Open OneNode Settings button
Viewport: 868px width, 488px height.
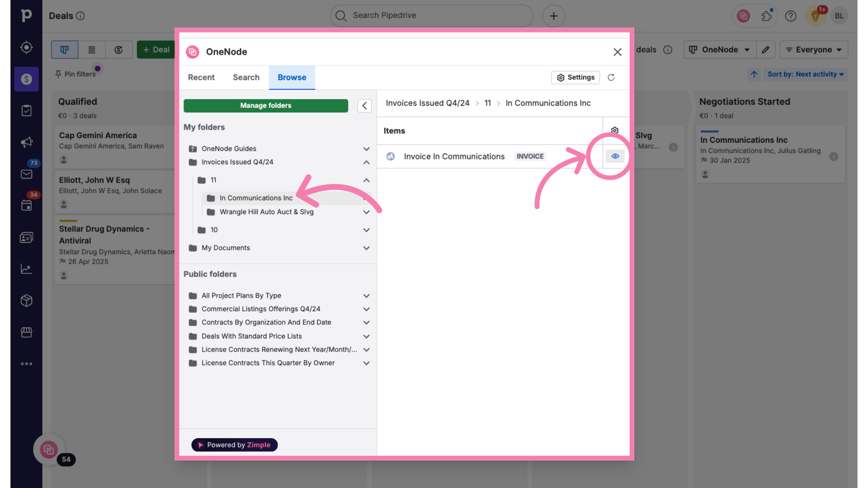pyautogui.click(x=576, y=77)
